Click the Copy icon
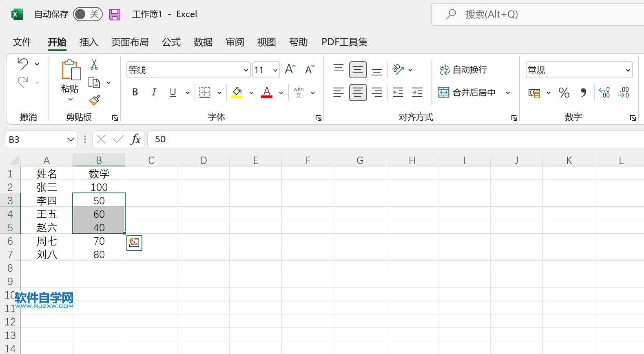 94,82
